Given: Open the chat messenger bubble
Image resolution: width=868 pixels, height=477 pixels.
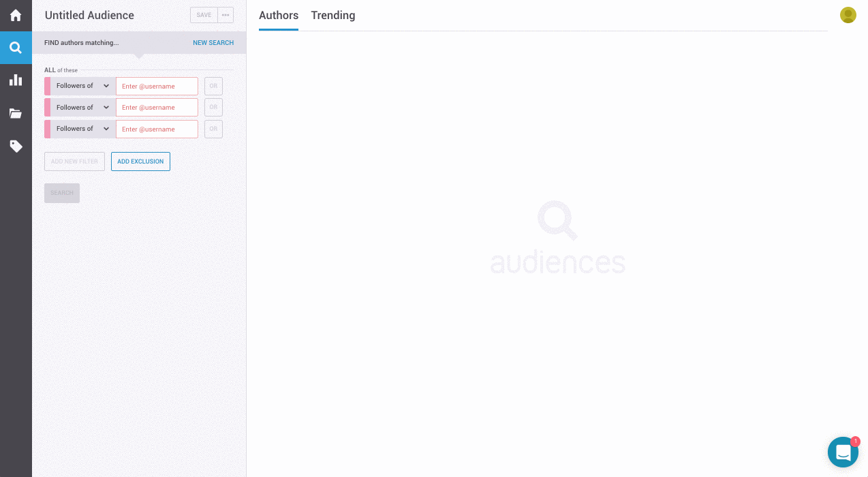Looking at the screenshot, I should pyautogui.click(x=843, y=452).
